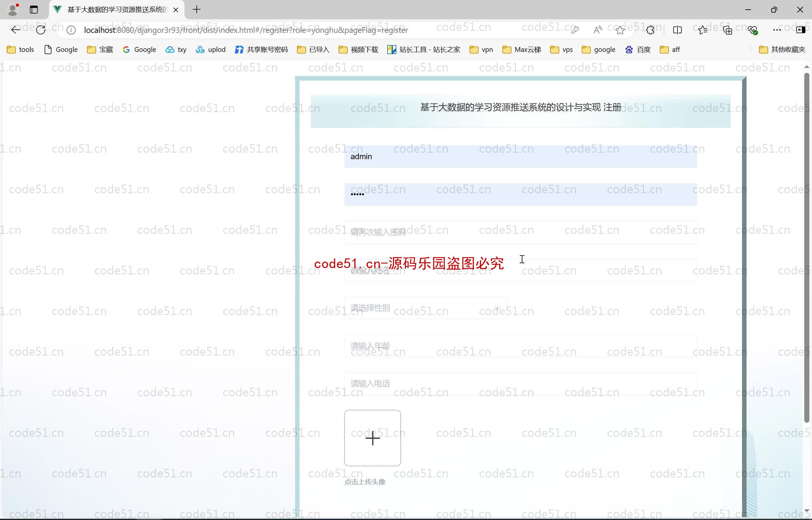Click the 请输入年龄 age field
The height and width of the screenshot is (520, 812).
520,346
